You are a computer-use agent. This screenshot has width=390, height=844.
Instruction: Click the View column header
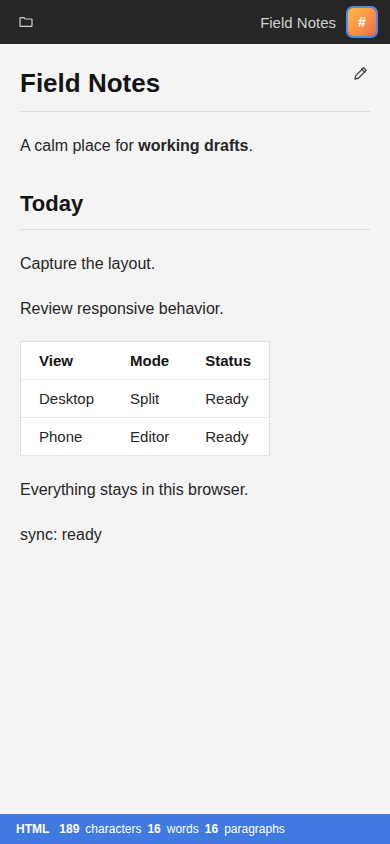pos(56,361)
